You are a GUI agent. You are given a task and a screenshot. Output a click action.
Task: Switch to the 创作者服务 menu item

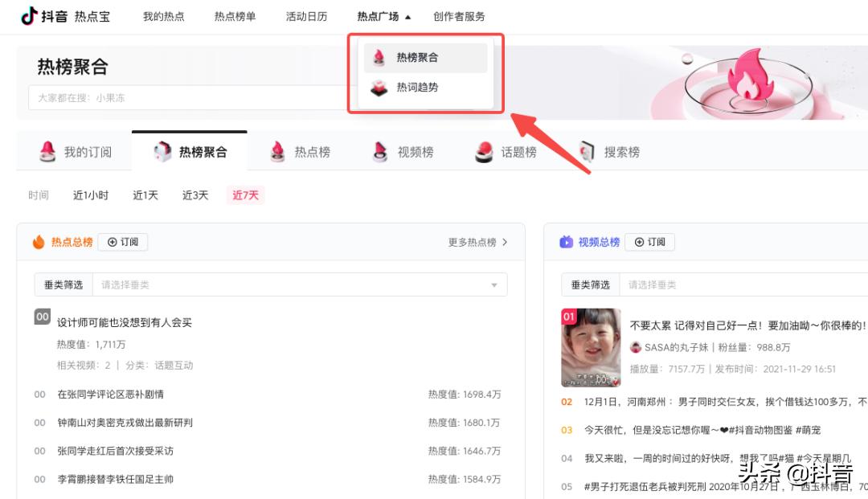click(460, 15)
